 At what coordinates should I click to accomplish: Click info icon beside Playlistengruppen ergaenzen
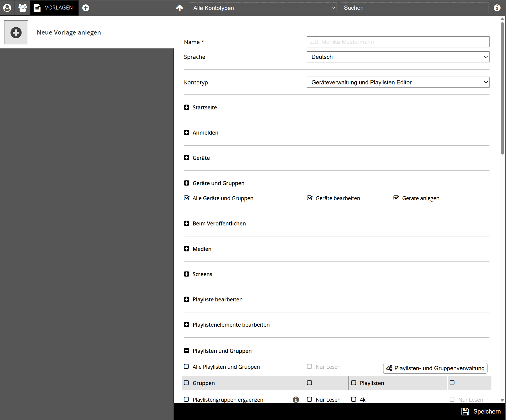coord(296,399)
